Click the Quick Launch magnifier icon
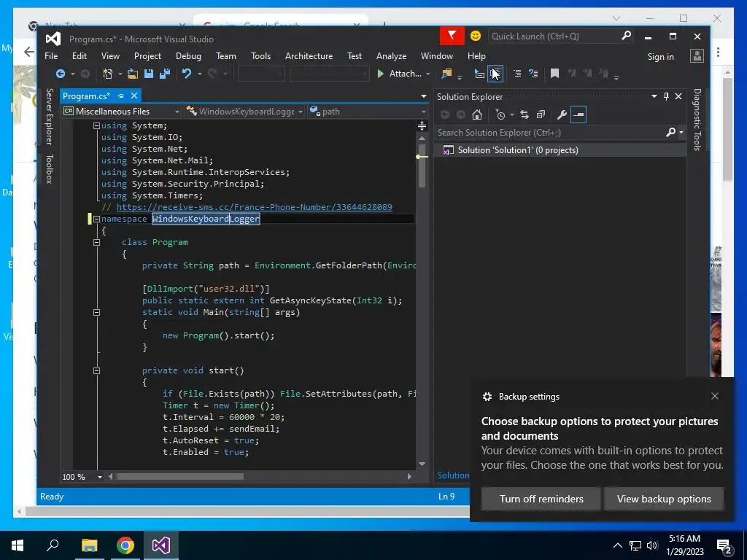The height and width of the screenshot is (560, 747). pos(627,36)
